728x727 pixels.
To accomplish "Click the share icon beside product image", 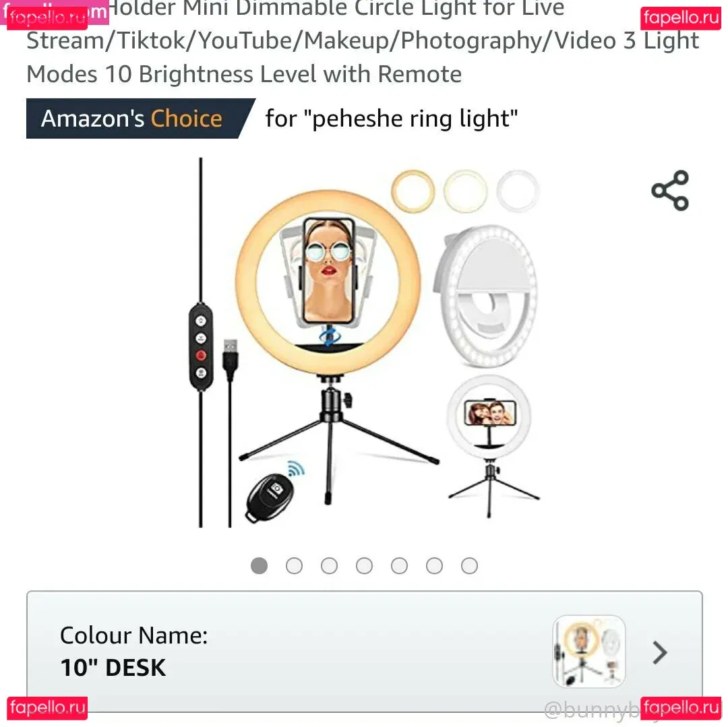I will point(670,191).
